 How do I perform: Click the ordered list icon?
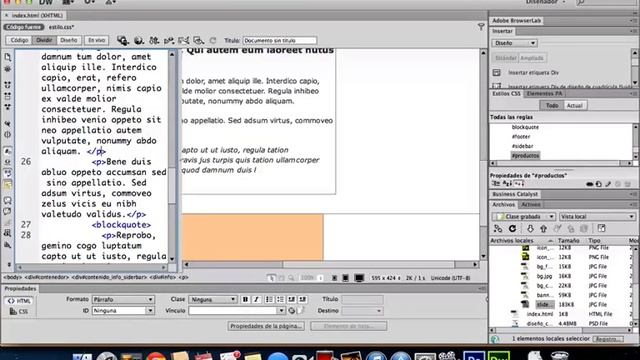tap(280, 300)
